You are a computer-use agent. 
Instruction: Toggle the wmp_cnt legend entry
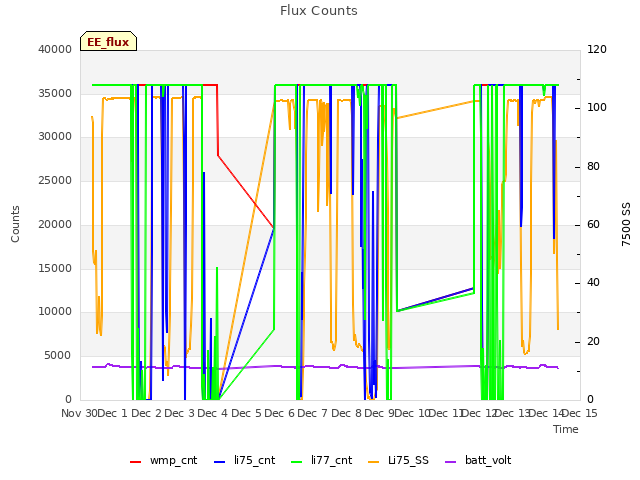coord(163,460)
